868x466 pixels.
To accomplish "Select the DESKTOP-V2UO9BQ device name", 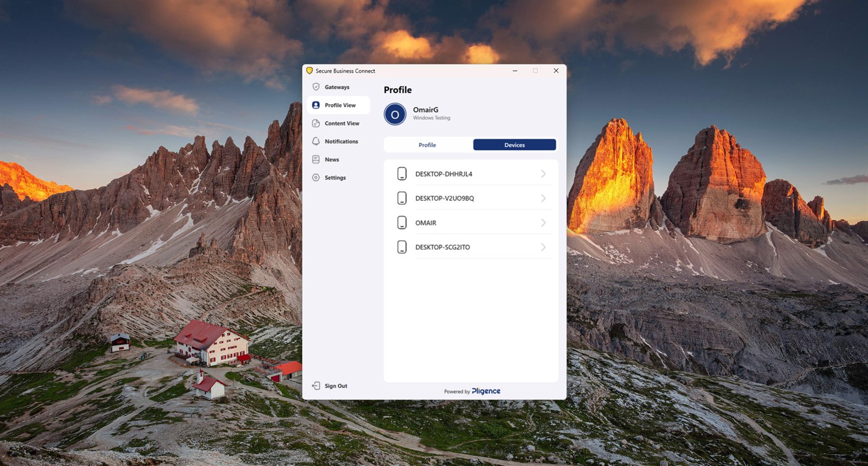I will click(445, 199).
